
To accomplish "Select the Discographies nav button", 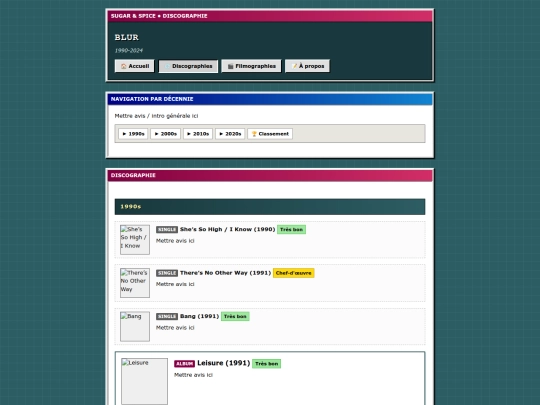I will (188, 66).
